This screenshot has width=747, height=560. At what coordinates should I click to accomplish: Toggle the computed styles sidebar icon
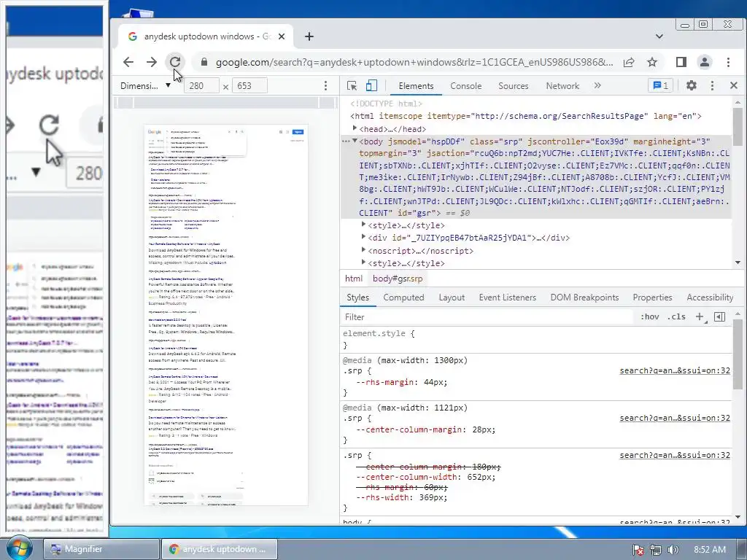[x=720, y=316]
